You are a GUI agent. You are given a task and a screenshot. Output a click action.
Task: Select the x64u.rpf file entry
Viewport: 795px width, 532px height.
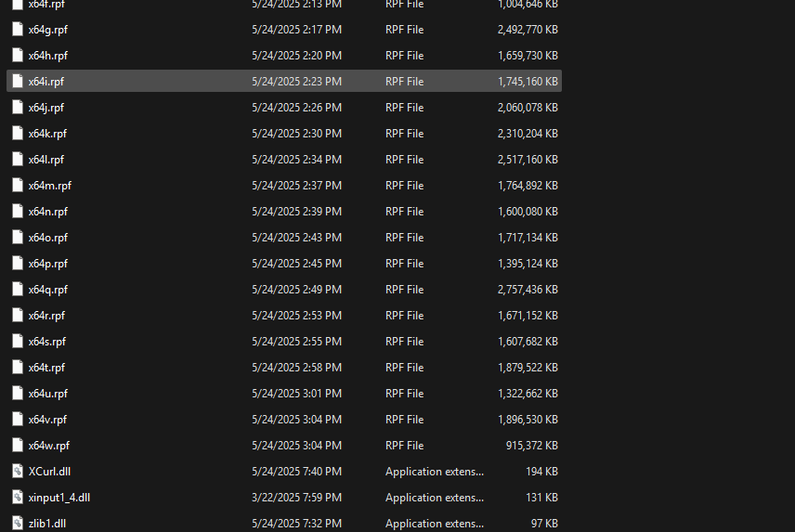tap(47, 394)
